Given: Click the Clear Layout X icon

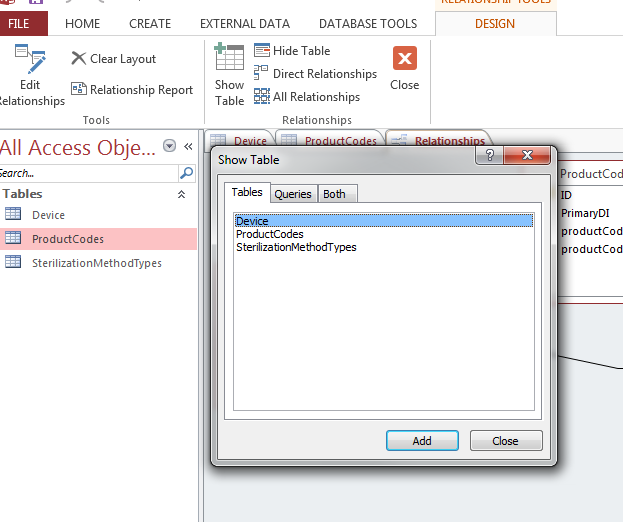Looking at the screenshot, I should coord(78,58).
